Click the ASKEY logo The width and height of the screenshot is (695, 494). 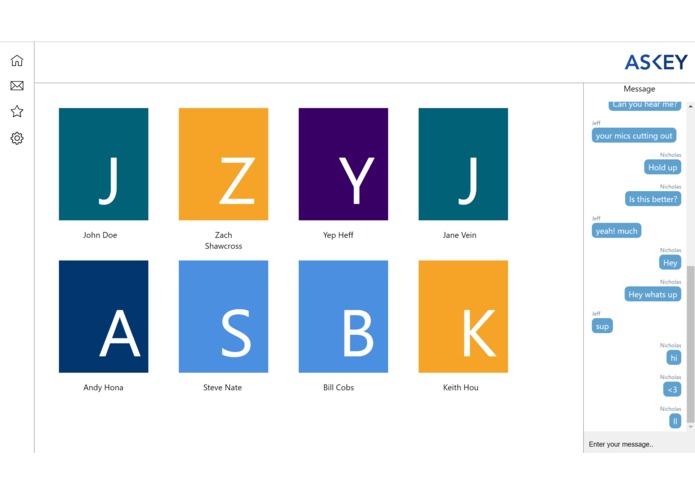[x=656, y=62]
